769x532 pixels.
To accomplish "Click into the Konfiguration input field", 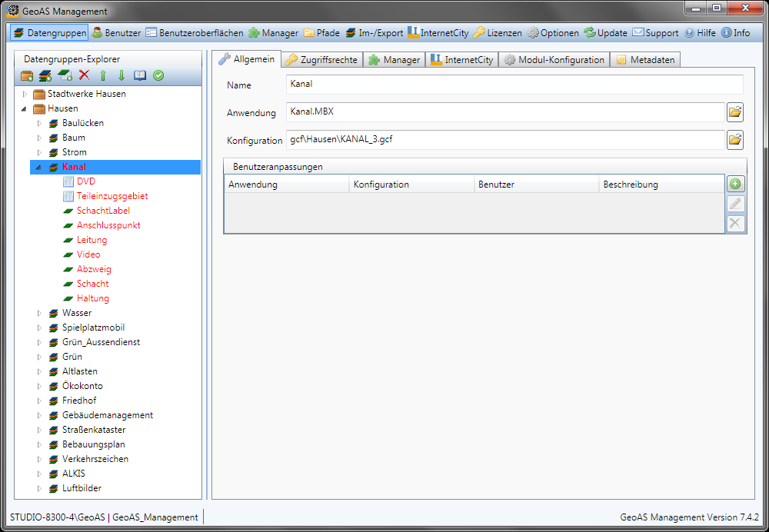I will pos(505,140).
